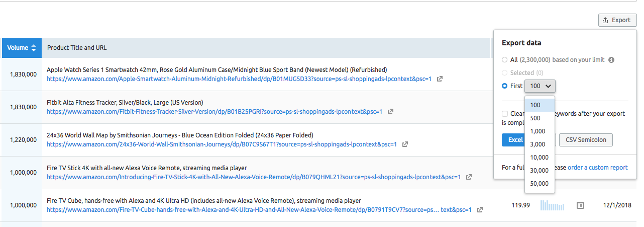644x227 pixels.
Task: Click the Apple Watch Series 1 product title
Action: point(217,69)
